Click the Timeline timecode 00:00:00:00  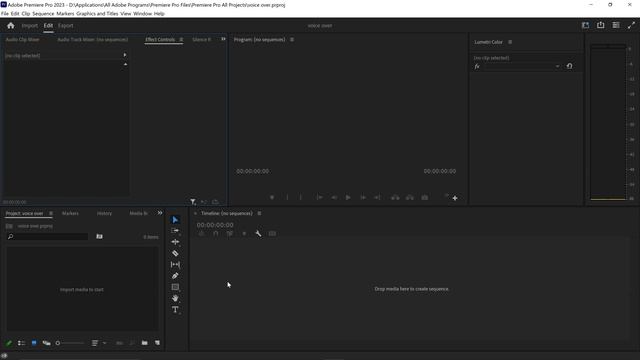(x=215, y=225)
